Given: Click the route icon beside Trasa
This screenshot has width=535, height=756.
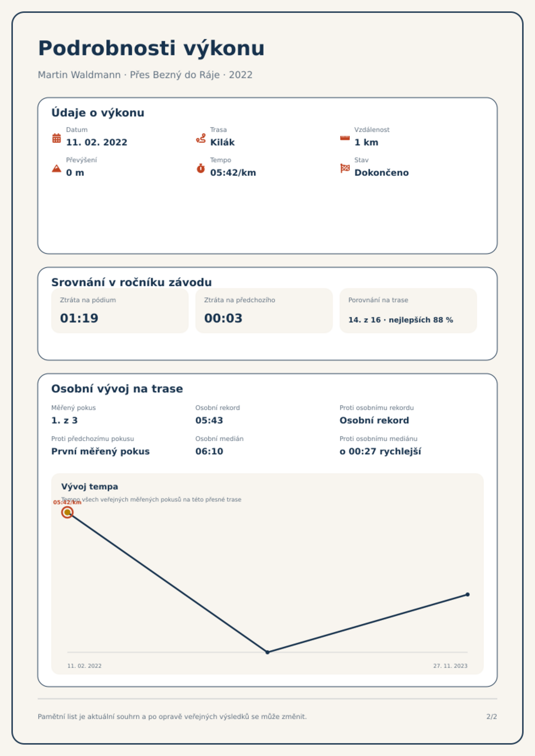Looking at the screenshot, I should click(201, 138).
